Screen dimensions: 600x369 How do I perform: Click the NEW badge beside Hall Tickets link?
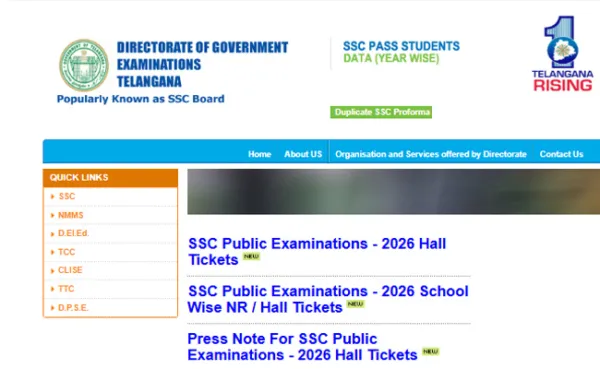pos(251,256)
